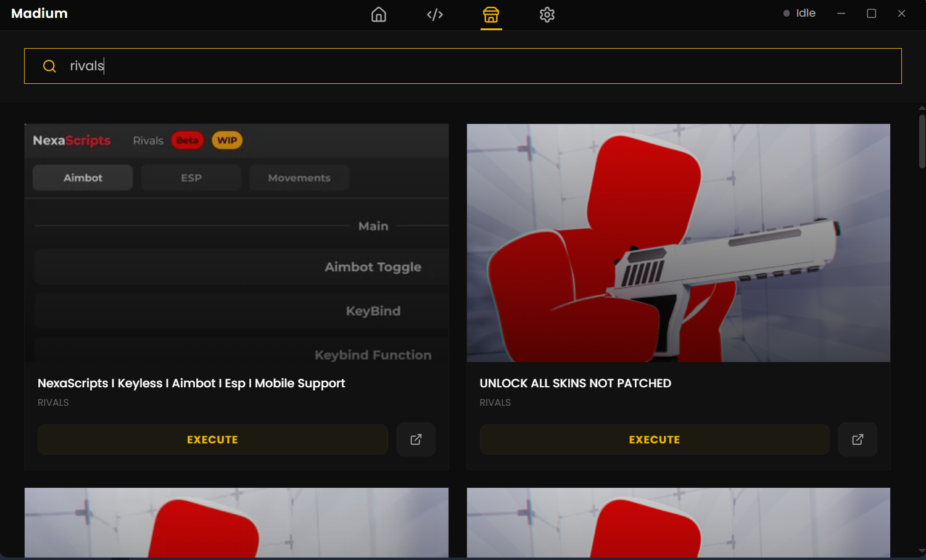Image resolution: width=926 pixels, height=560 pixels.
Task: Click the search field containing rivals
Action: click(x=463, y=66)
